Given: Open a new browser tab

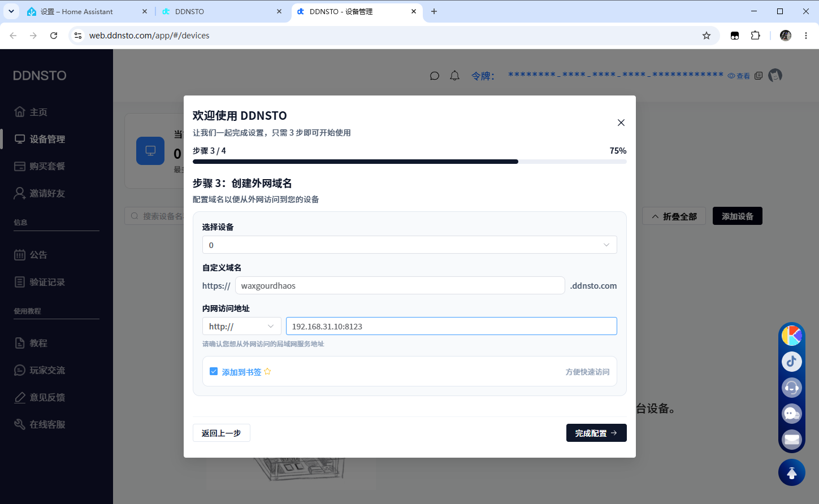Looking at the screenshot, I should click(x=434, y=11).
